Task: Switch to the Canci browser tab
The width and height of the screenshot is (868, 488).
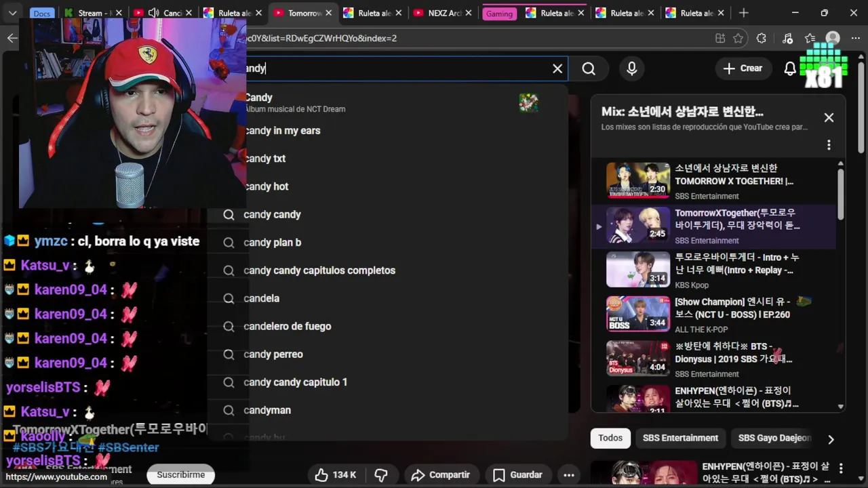Action: tap(165, 13)
